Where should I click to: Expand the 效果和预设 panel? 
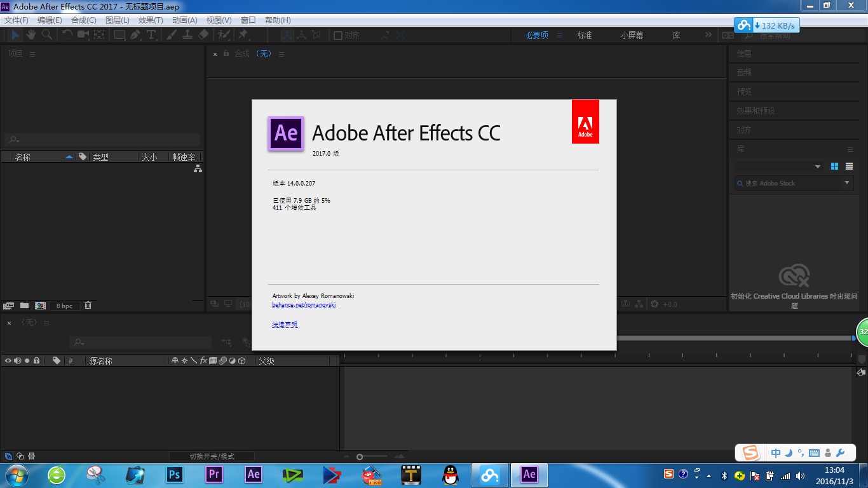pos(756,111)
